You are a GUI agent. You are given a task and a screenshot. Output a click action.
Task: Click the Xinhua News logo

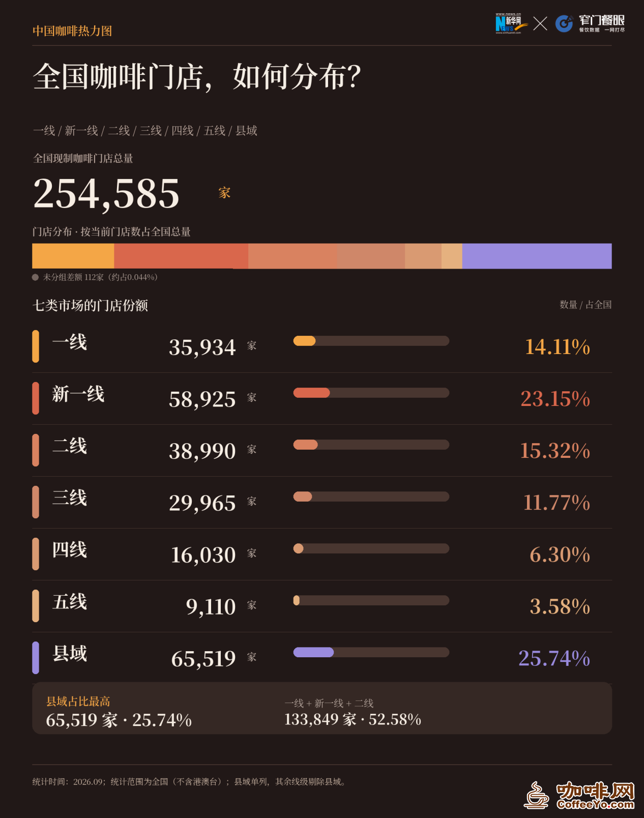(508, 23)
